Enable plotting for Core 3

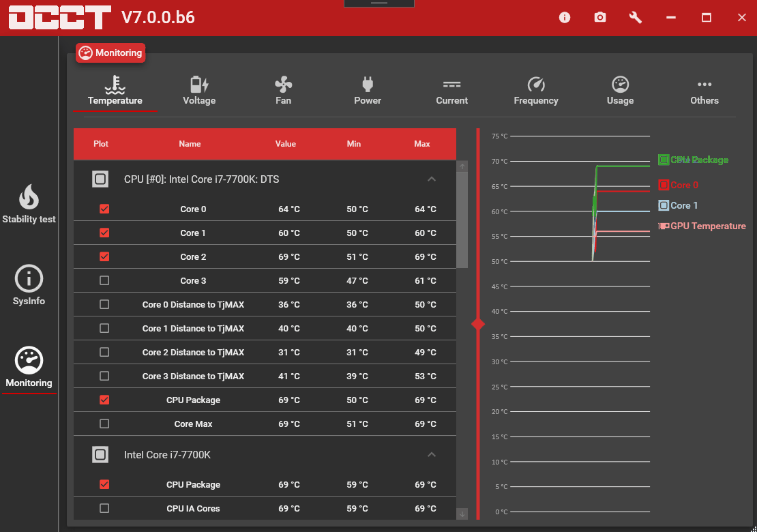click(104, 280)
